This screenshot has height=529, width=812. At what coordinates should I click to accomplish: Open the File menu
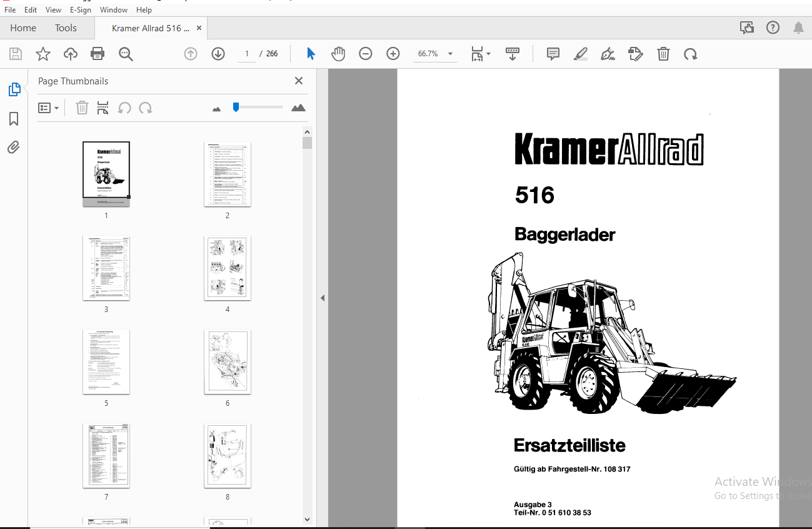10,10
